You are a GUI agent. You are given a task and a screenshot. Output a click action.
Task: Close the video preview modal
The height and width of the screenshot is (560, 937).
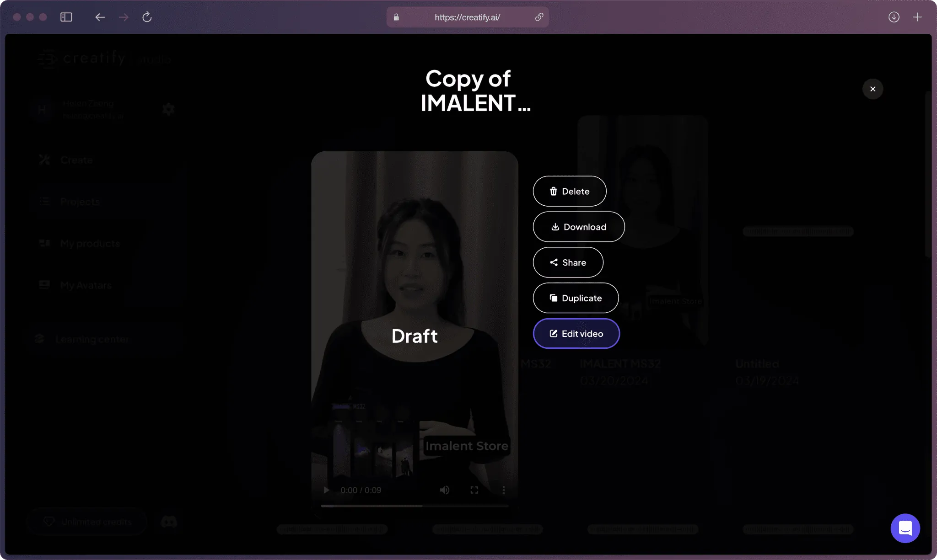point(873,89)
